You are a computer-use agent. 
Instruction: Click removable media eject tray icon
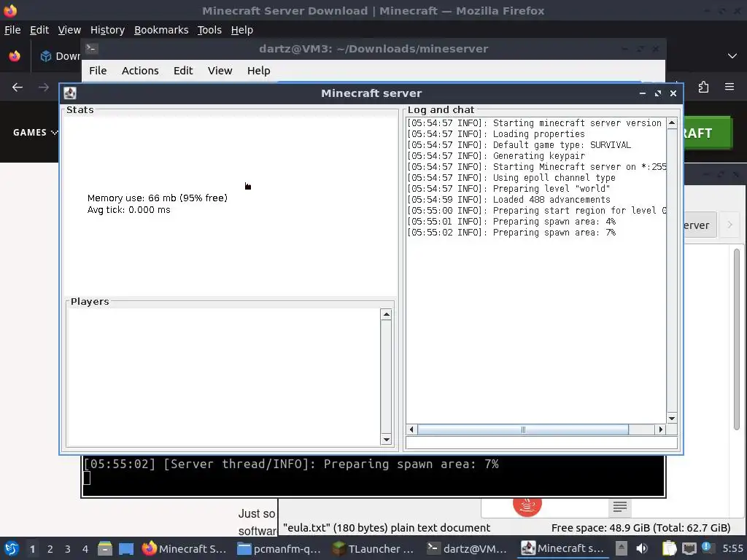coord(622,548)
